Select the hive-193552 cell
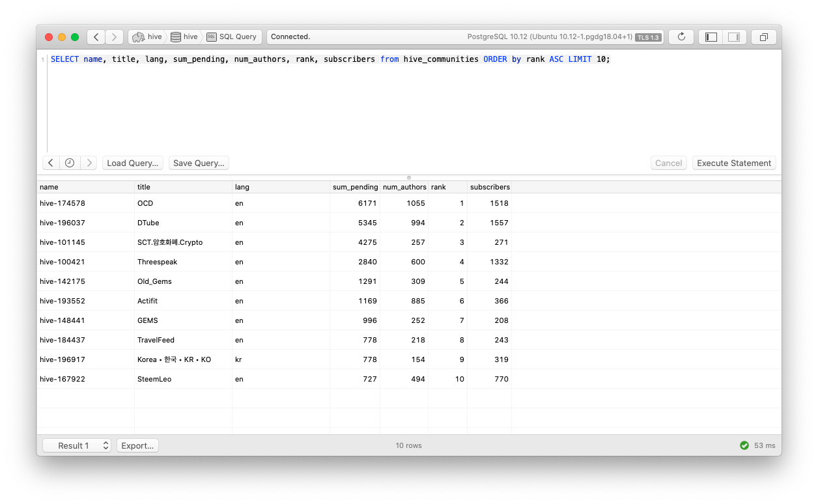The height and width of the screenshot is (504, 818). point(85,301)
